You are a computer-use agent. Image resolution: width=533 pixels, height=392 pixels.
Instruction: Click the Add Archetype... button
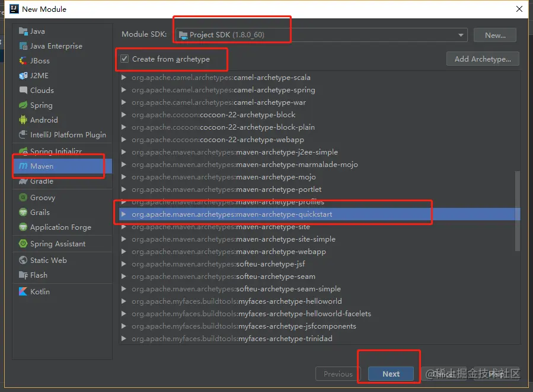tap(483, 59)
